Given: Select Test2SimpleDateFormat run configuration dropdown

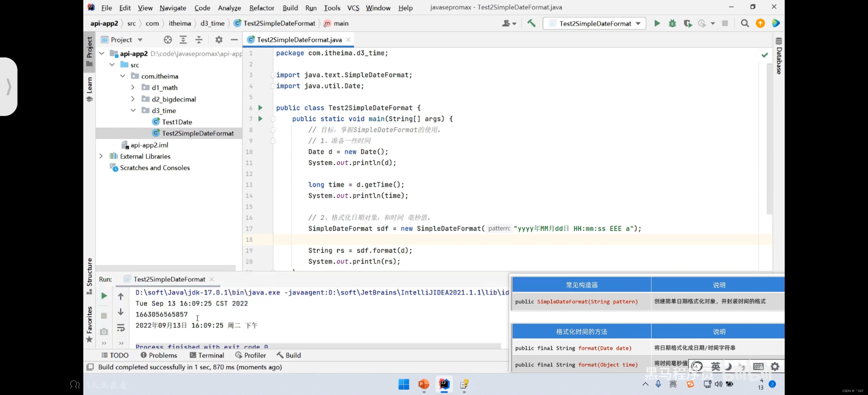Looking at the screenshot, I should pos(596,23).
